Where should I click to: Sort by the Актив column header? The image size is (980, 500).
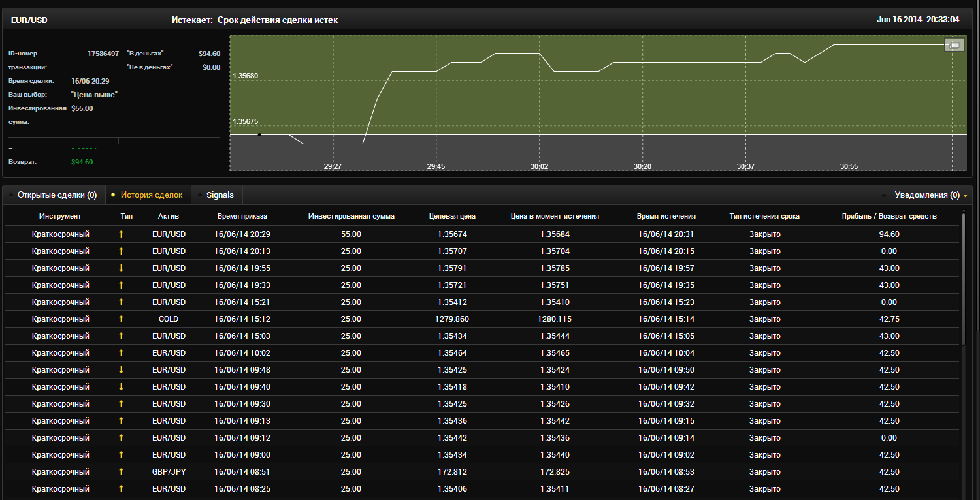pos(169,216)
